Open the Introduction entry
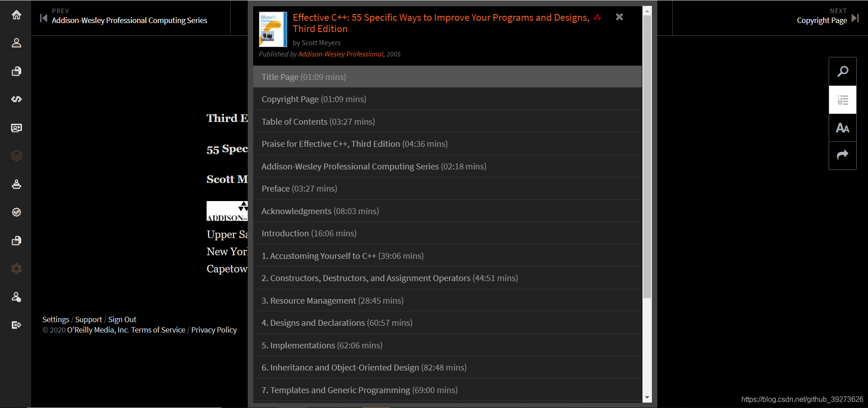 point(447,233)
